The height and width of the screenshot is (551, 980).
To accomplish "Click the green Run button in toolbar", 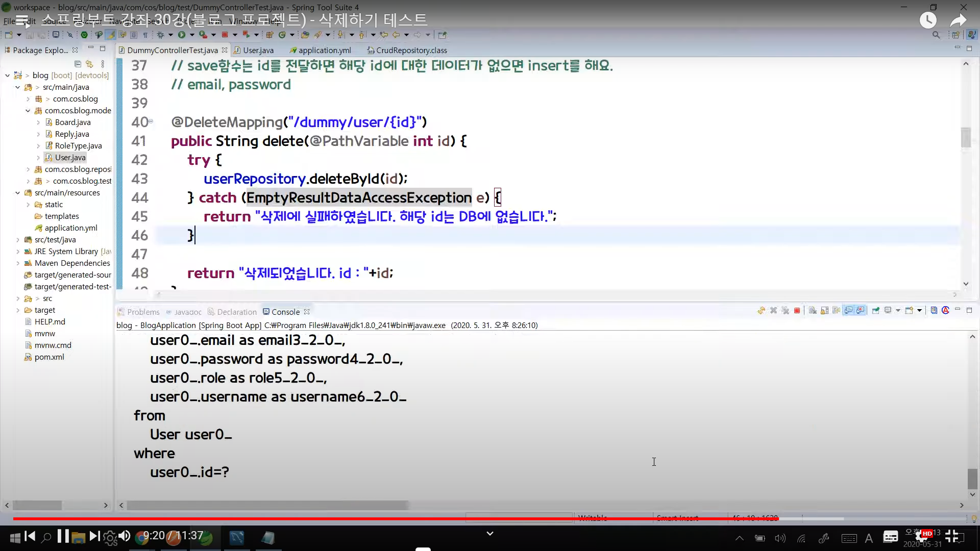I will click(181, 35).
